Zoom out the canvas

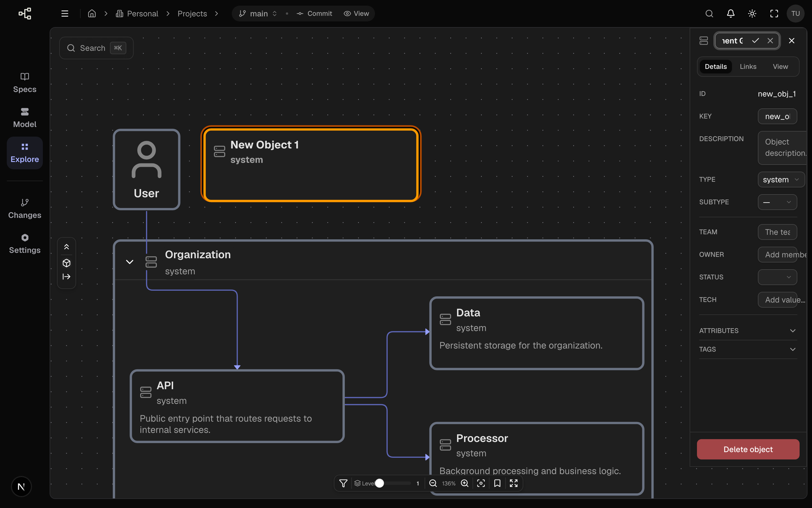tap(433, 483)
